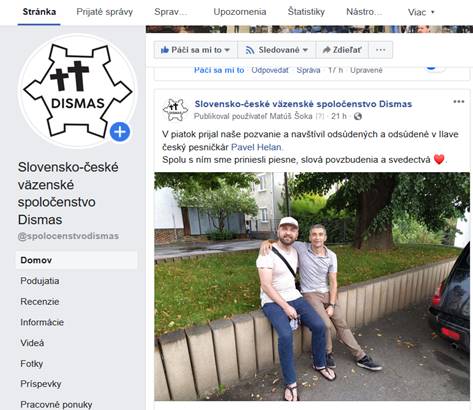The height and width of the screenshot is (410, 473).
Task: Click the blue plus icon on profile picture
Action: click(120, 132)
